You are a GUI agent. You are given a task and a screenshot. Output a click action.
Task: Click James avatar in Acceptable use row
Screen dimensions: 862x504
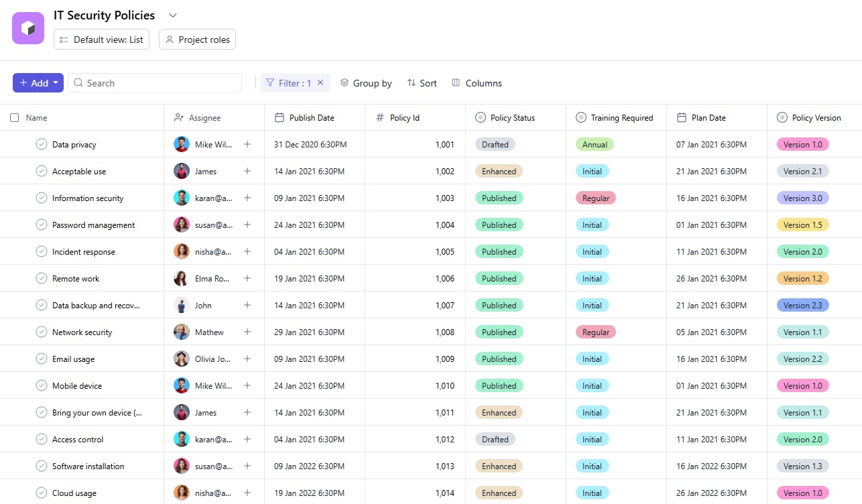coord(182,171)
